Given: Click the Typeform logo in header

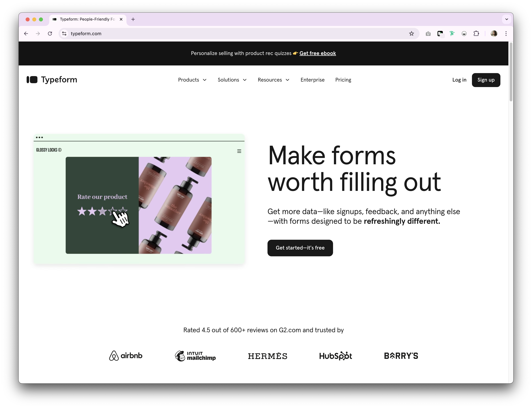Looking at the screenshot, I should 52,80.
